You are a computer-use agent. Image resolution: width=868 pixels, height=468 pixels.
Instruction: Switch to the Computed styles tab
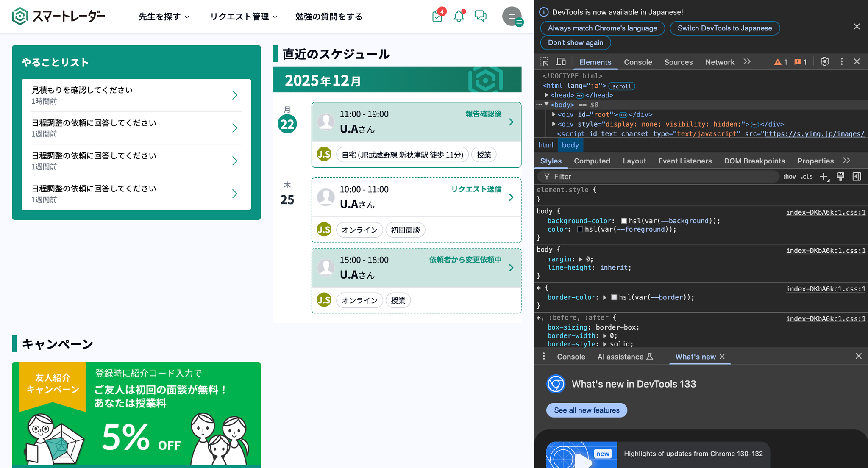pyautogui.click(x=592, y=161)
